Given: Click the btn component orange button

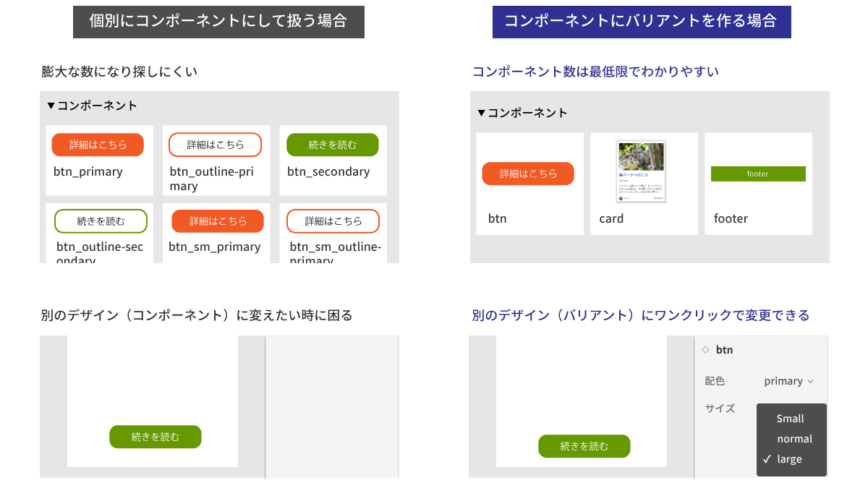Looking at the screenshot, I should pyautogui.click(x=528, y=174).
